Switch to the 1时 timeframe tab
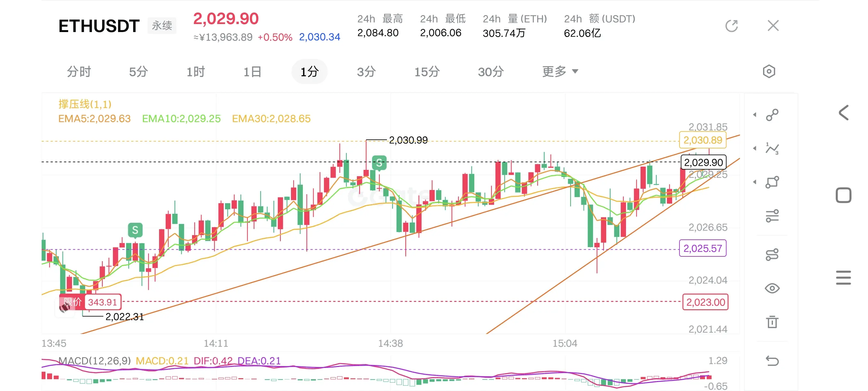This screenshot has width=868, height=391. 196,71
